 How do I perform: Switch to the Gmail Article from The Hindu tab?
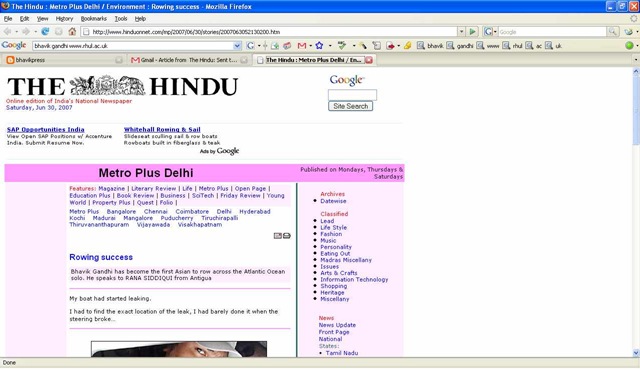click(189, 60)
